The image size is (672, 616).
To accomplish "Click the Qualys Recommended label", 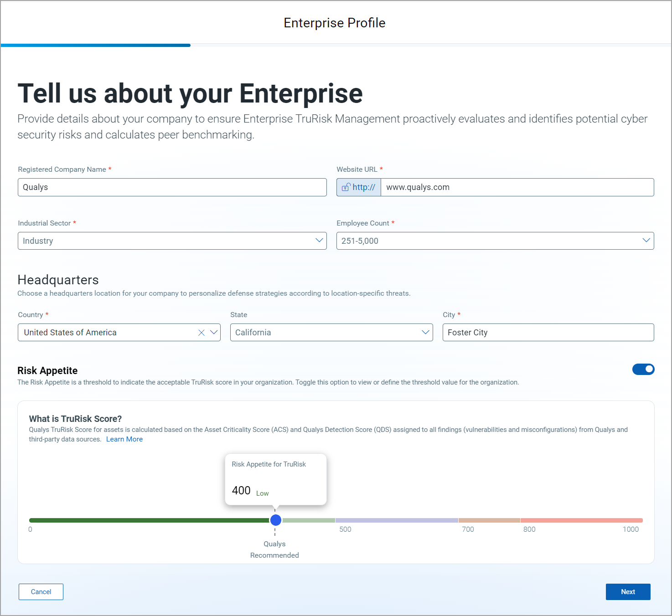I will click(274, 549).
